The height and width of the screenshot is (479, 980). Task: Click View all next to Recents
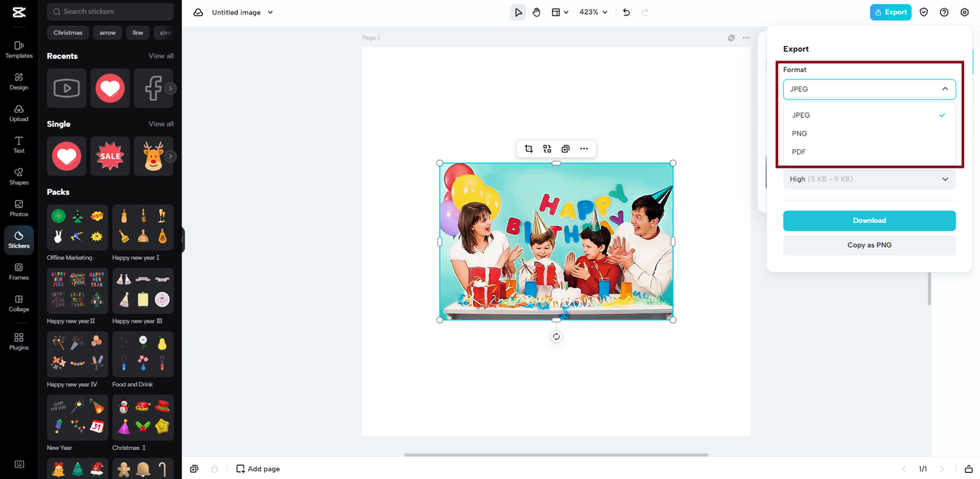click(161, 56)
